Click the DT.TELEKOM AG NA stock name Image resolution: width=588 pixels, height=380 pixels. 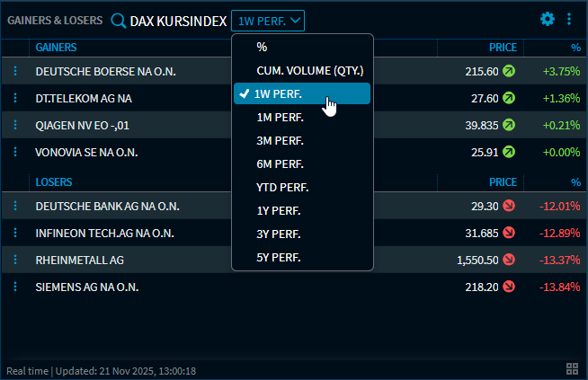coord(83,98)
